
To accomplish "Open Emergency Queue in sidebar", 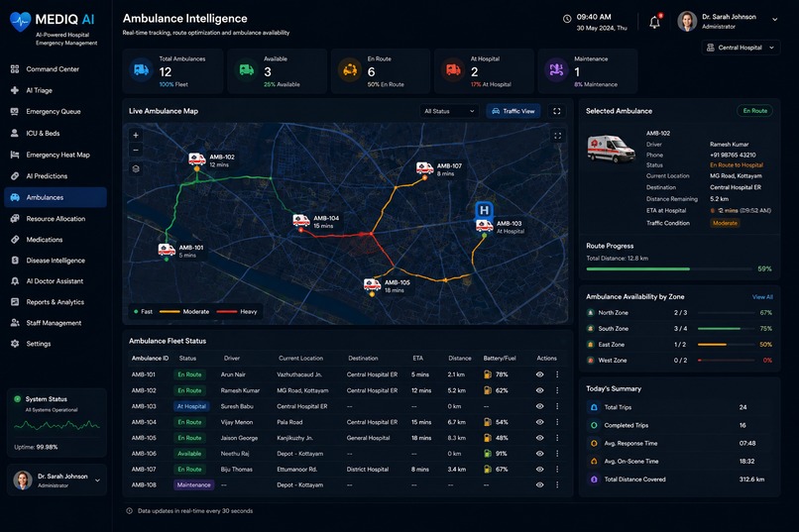I will pos(56,112).
